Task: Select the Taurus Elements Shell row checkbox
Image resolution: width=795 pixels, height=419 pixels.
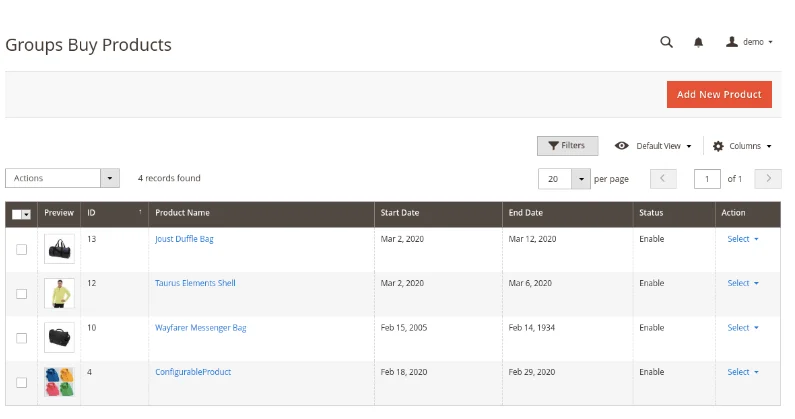Action: click(21, 294)
